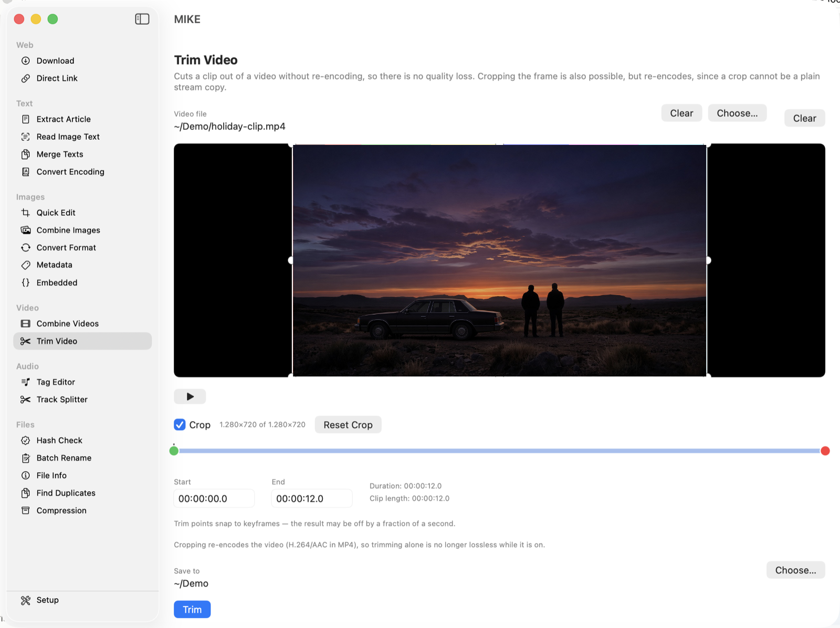Click the far-right Clear button
Screen dimensions: 840x628
(805, 118)
